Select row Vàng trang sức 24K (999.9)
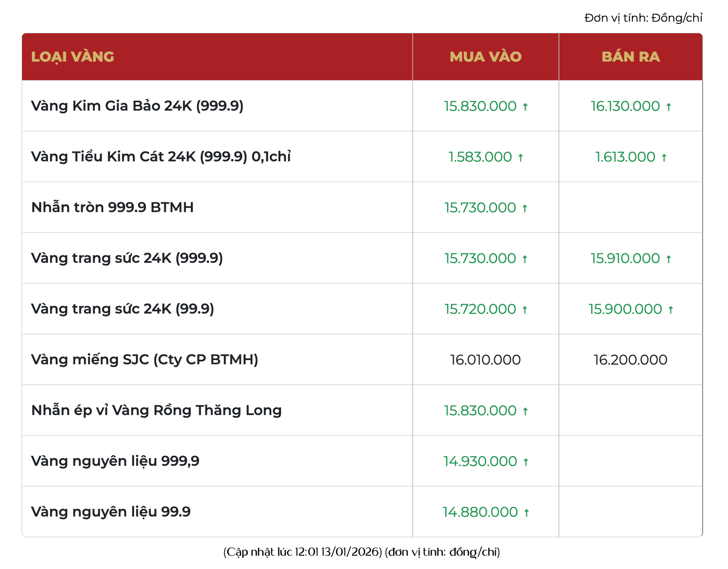 pyautogui.click(x=362, y=258)
